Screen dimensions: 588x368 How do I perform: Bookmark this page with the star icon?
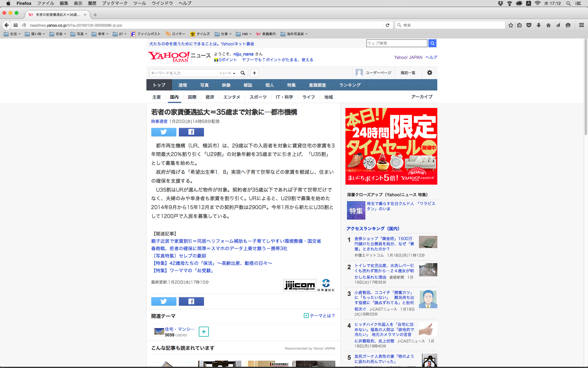point(511,25)
